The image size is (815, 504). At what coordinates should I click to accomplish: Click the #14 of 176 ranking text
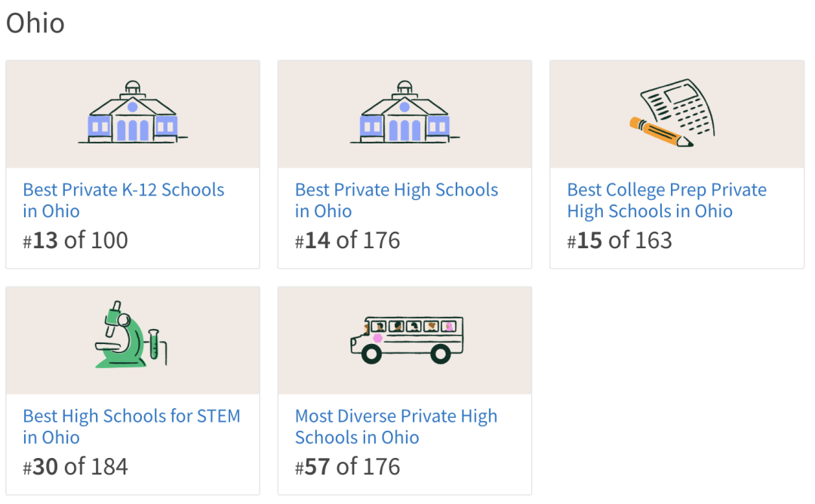click(x=348, y=240)
